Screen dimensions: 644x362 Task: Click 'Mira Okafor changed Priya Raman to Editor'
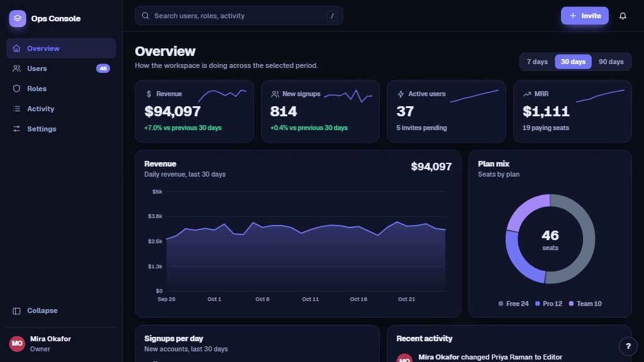[490, 357]
